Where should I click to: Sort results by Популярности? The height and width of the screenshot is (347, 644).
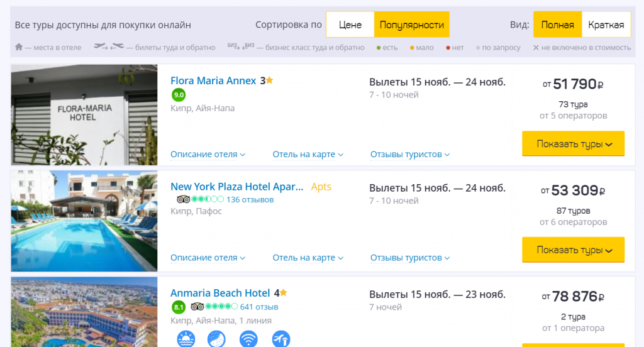pos(411,25)
